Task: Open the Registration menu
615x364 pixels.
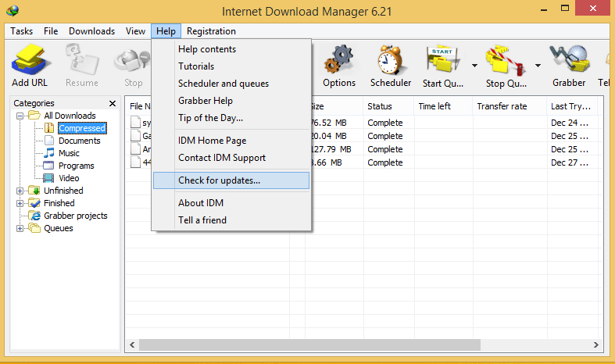Action: click(211, 31)
